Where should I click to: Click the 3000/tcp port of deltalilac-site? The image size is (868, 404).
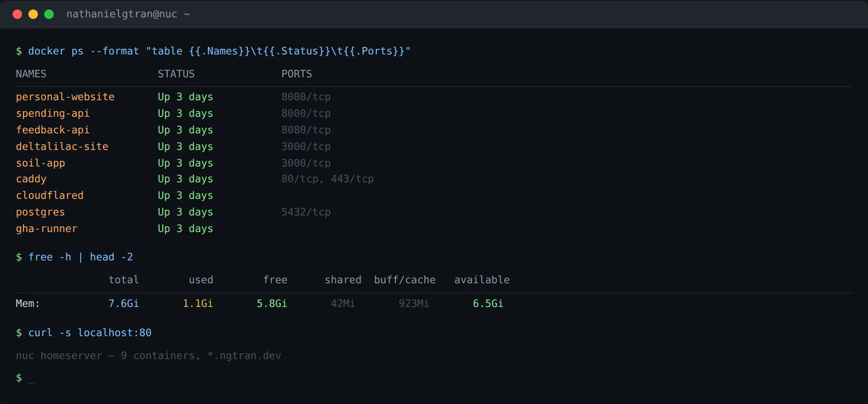[x=306, y=147]
